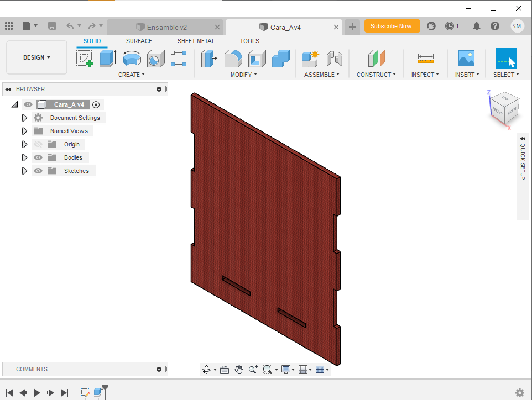Select the New Component tool
Screen dimensions: 532x400
(310, 59)
